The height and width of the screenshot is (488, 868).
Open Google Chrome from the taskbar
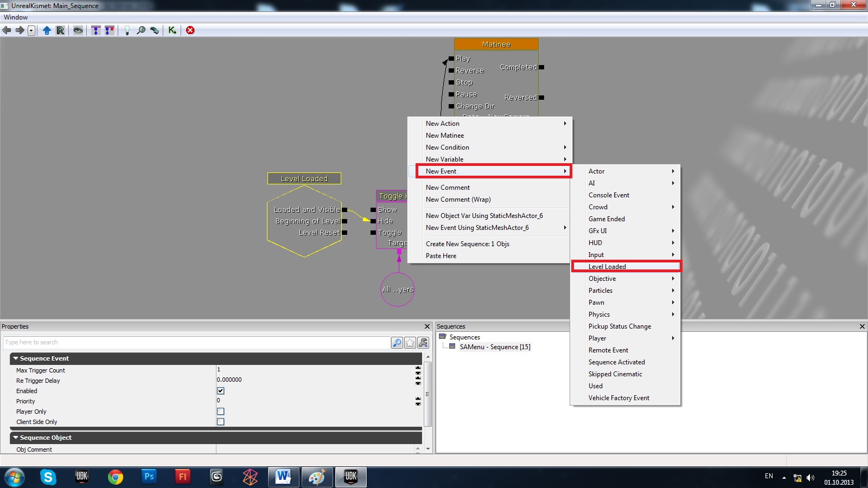(x=115, y=477)
